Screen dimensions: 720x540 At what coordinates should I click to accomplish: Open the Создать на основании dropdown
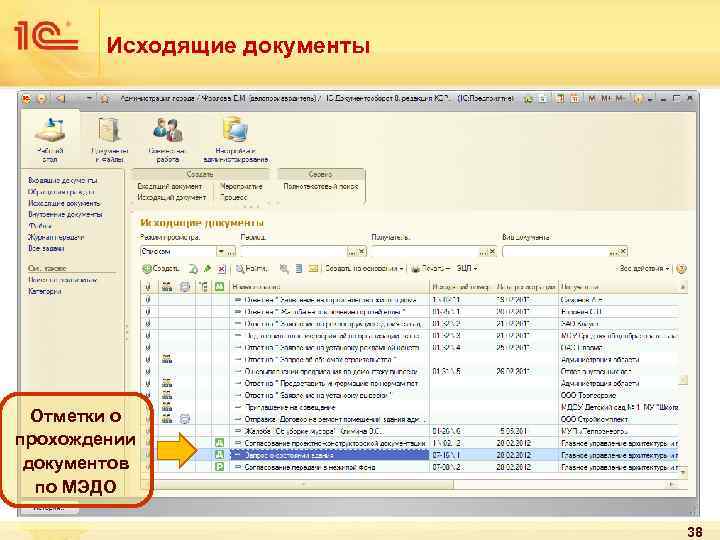364,269
